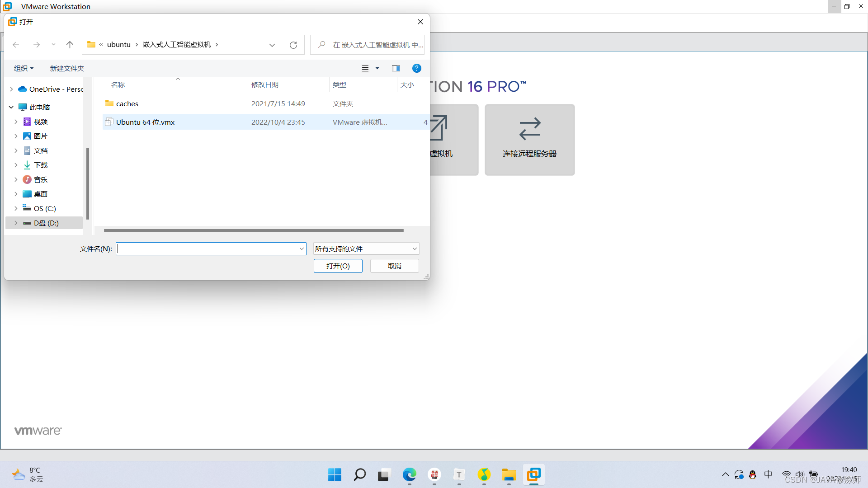868x488 pixels.
Task: Open the 视频 library
Action: click(x=36, y=122)
